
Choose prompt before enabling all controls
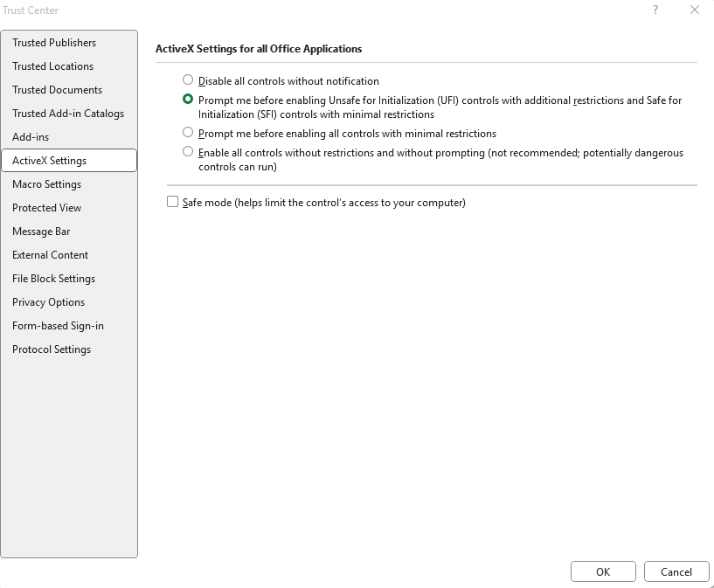187,134
